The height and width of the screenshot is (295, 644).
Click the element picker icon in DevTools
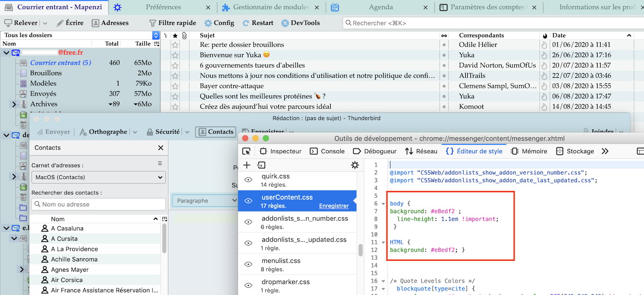coord(246,151)
